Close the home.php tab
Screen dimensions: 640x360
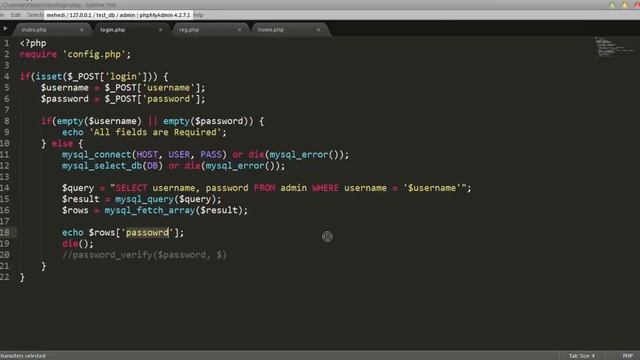318,30
